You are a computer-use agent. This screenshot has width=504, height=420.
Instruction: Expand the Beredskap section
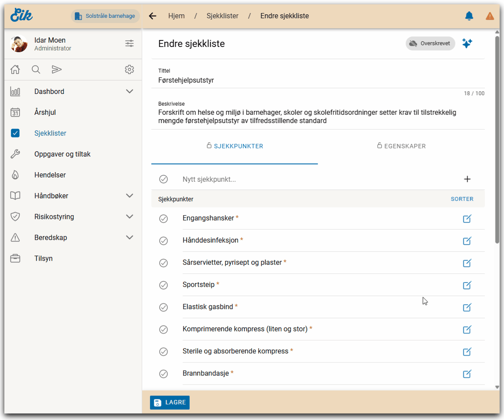coord(129,237)
